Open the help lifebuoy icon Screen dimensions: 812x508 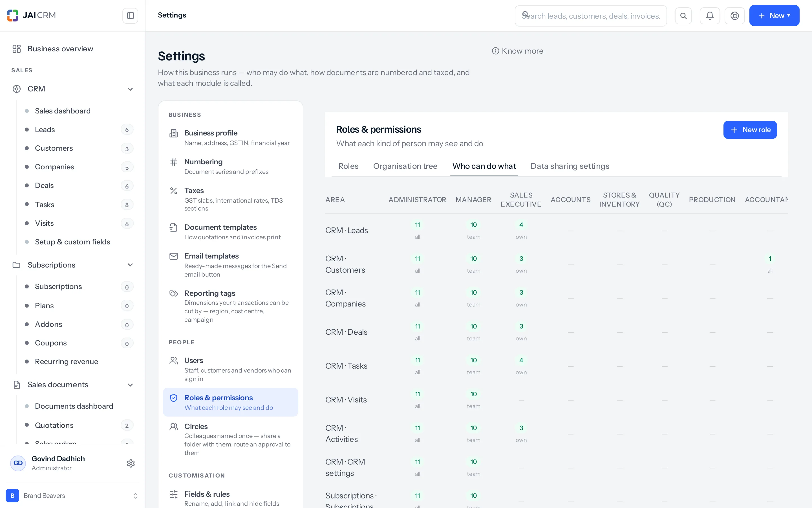734,16
